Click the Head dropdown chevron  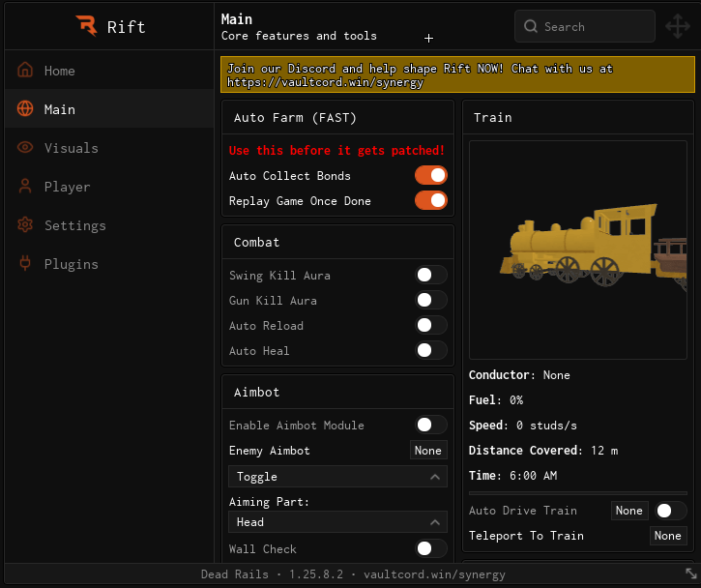pos(435,522)
